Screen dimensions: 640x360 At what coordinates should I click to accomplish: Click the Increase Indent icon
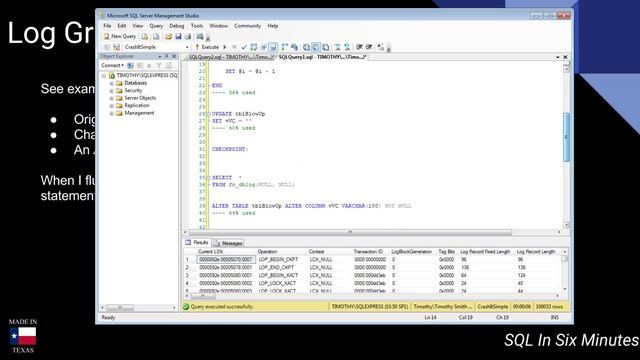pyautogui.click(x=369, y=47)
